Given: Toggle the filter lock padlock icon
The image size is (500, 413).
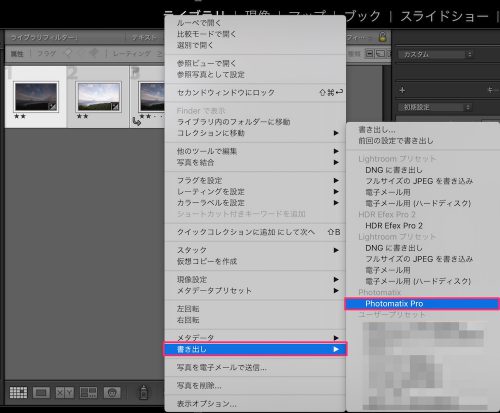Looking at the screenshot, I should click(382, 37).
